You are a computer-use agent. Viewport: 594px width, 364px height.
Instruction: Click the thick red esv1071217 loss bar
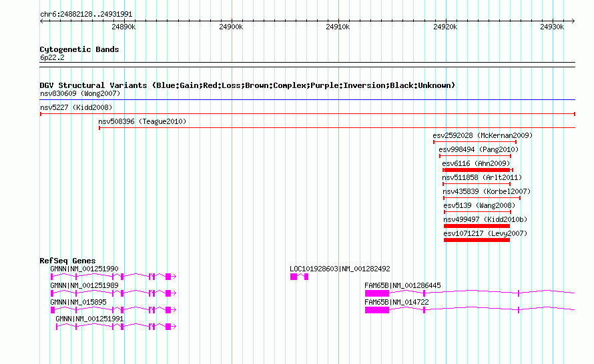click(477, 240)
